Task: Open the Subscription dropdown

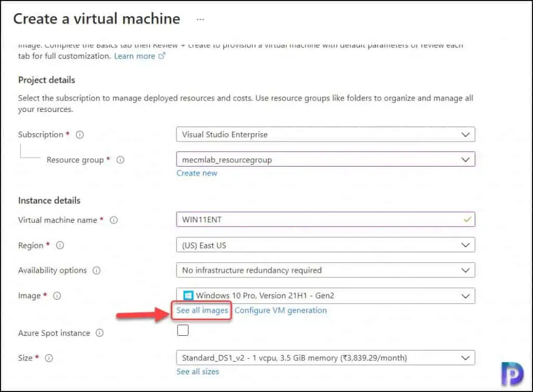Action: pos(326,135)
